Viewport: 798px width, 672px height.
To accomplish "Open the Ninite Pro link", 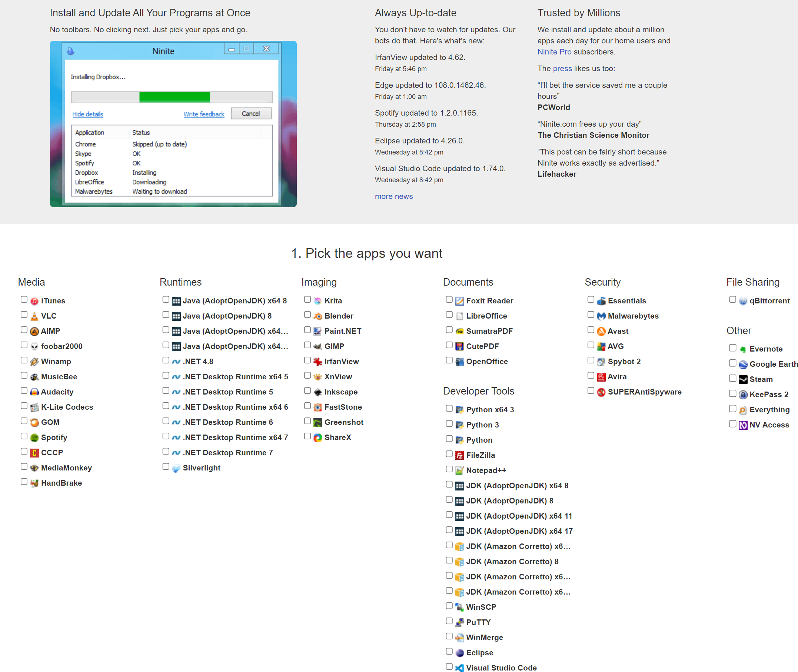I will (554, 52).
